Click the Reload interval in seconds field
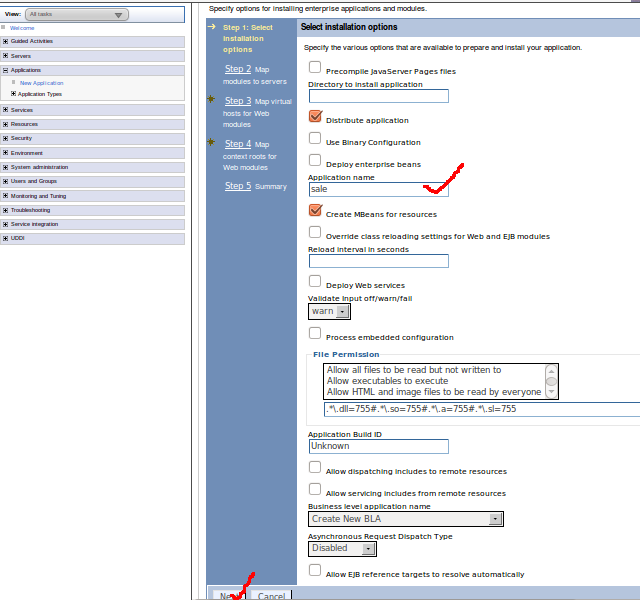Viewport: 640px width, 600px height. (x=379, y=261)
